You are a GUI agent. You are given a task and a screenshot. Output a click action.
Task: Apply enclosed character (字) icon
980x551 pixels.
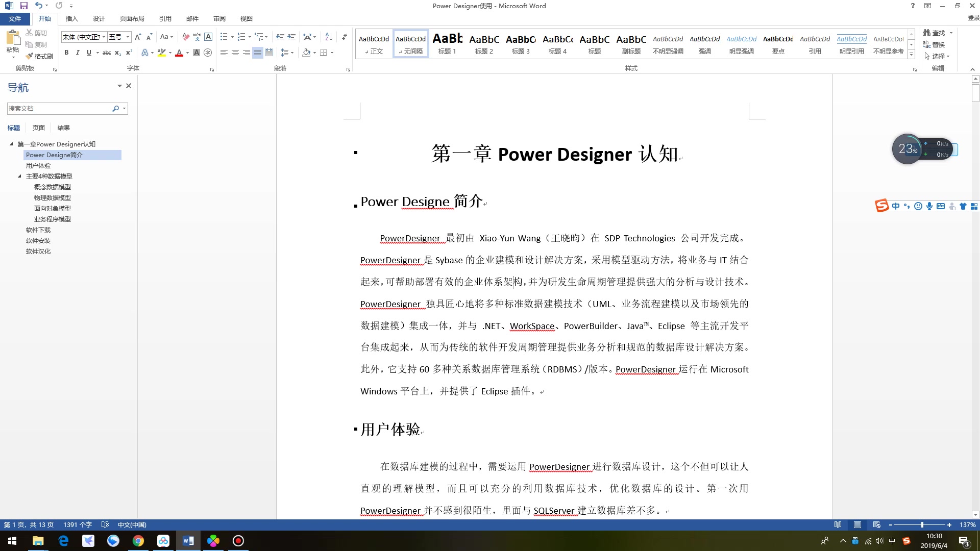pyautogui.click(x=208, y=53)
